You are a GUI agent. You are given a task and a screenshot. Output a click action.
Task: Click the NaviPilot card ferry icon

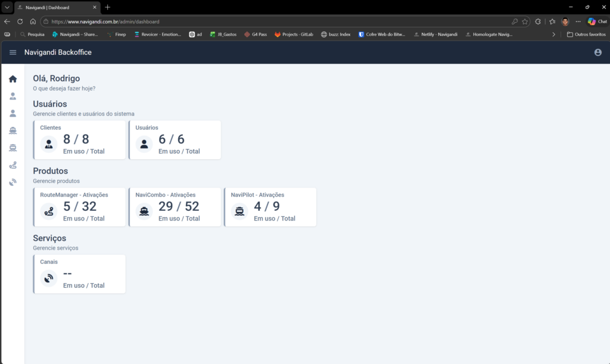239,211
